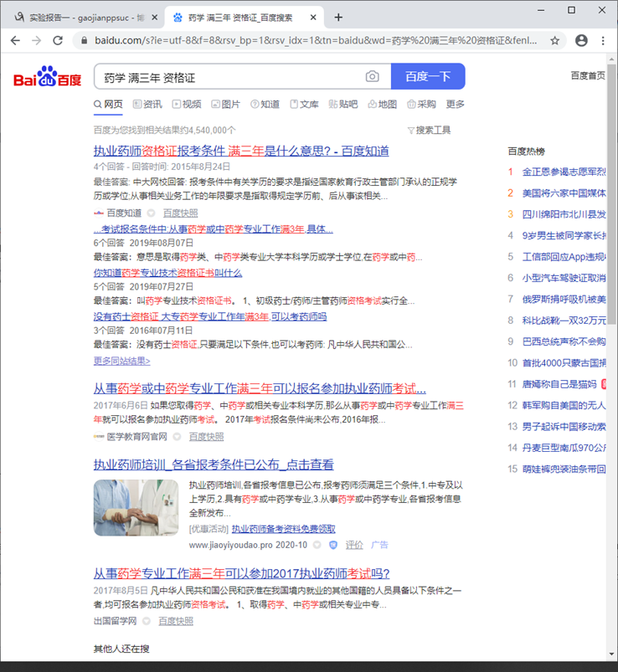Click the 百度一下 search button

click(428, 76)
